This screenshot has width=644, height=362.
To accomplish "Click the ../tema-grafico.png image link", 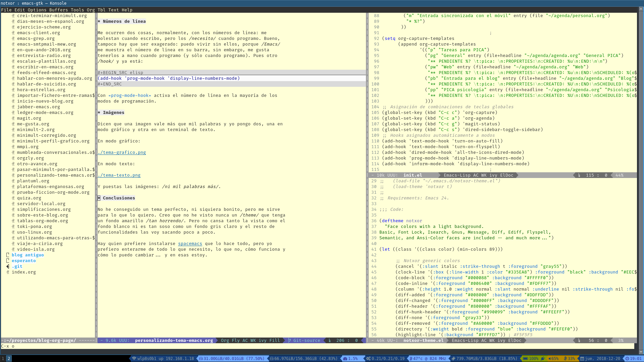I will coord(121,152).
